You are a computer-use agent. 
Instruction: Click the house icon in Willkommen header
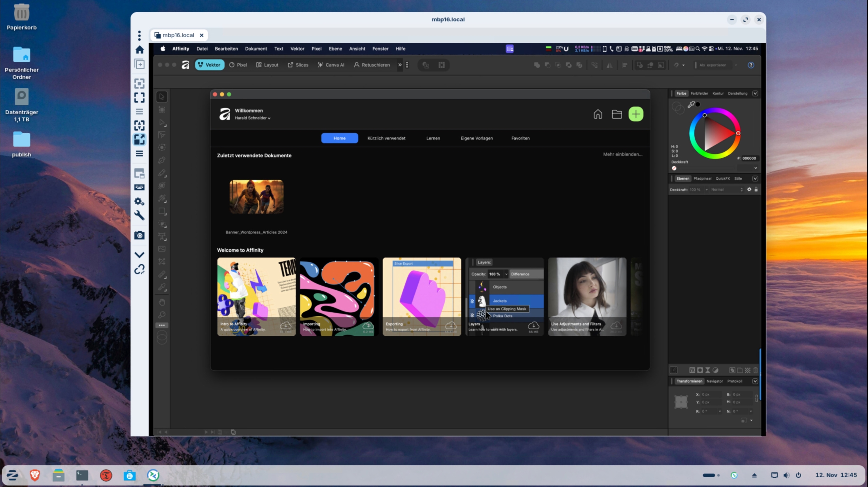tap(598, 114)
